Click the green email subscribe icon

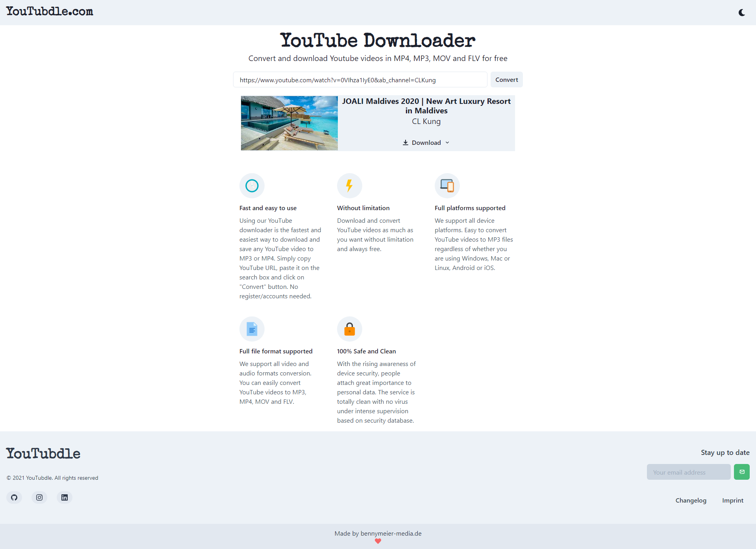742,472
